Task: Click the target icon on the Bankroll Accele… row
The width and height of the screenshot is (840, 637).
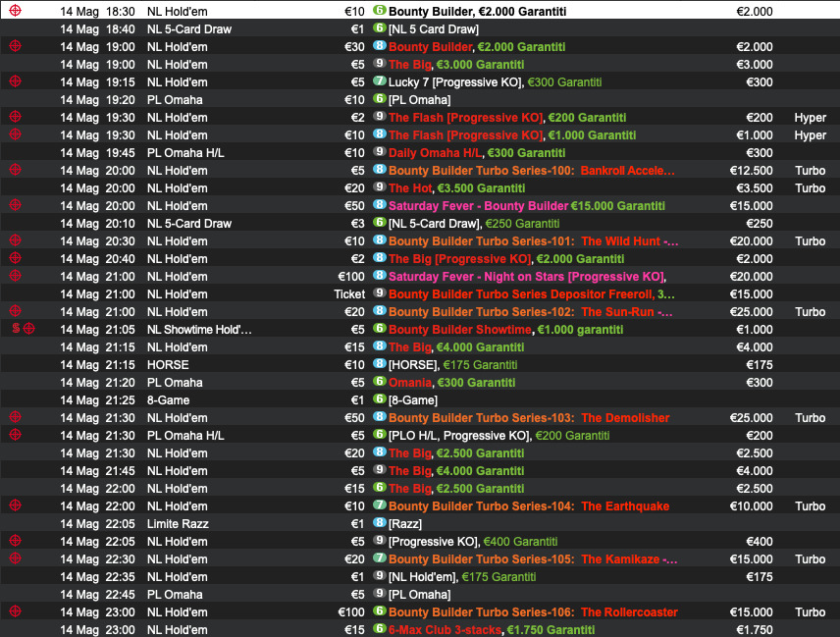Action: [15, 170]
